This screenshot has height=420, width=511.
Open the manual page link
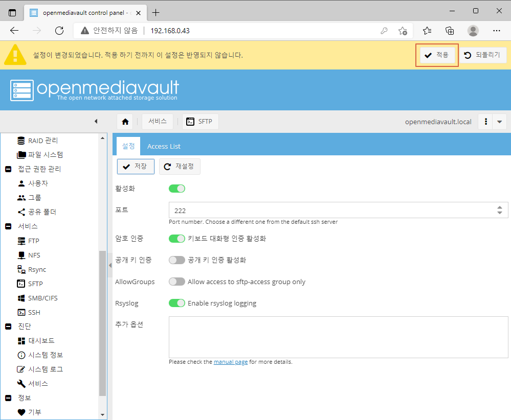(230, 362)
